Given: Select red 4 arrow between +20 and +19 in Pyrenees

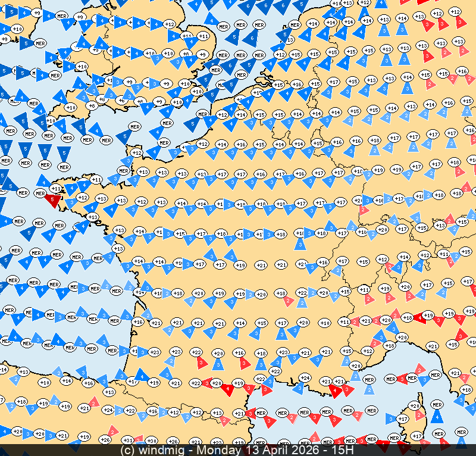Looking at the screenshot, I should 227,388.
